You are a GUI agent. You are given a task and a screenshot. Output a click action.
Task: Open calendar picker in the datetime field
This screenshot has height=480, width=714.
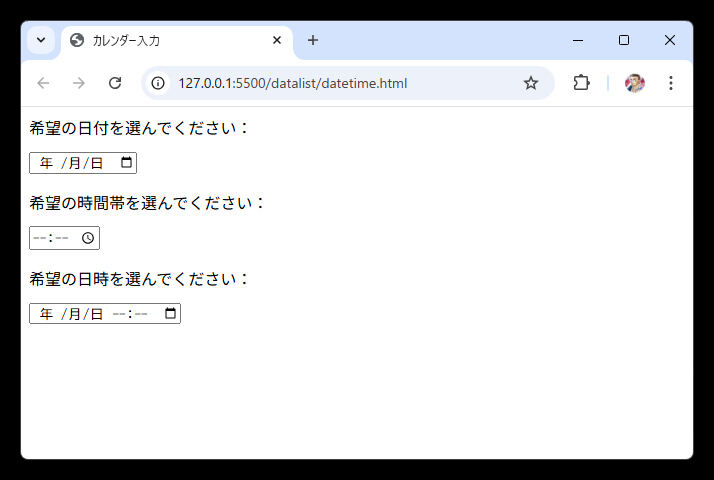pyautogui.click(x=170, y=314)
